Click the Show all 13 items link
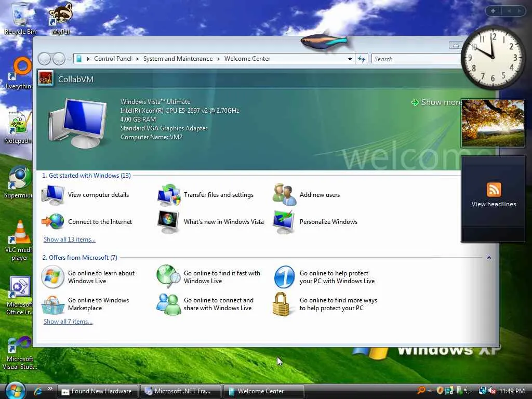The width and height of the screenshot is (532, 399). tap(70, 240)
